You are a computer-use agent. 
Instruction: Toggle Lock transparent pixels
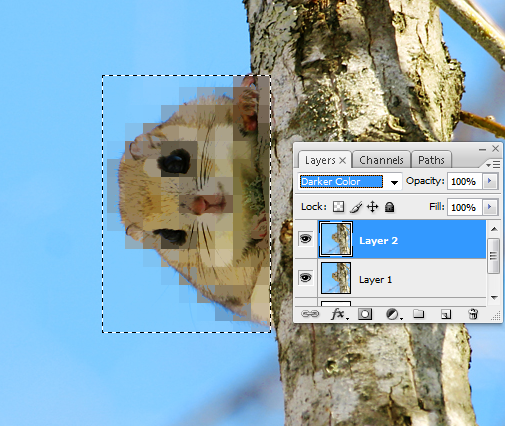coord(338,207)
